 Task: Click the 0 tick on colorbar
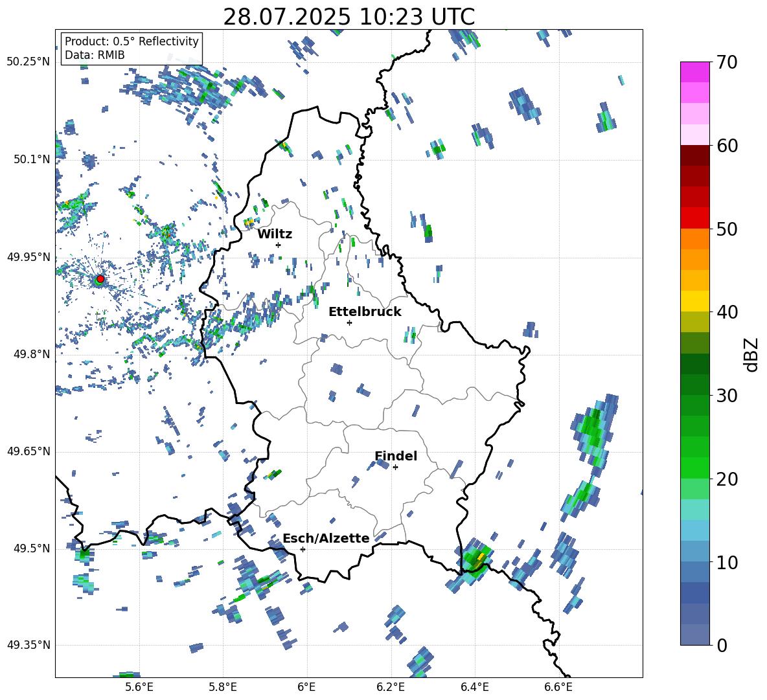[x=722, y=645]
